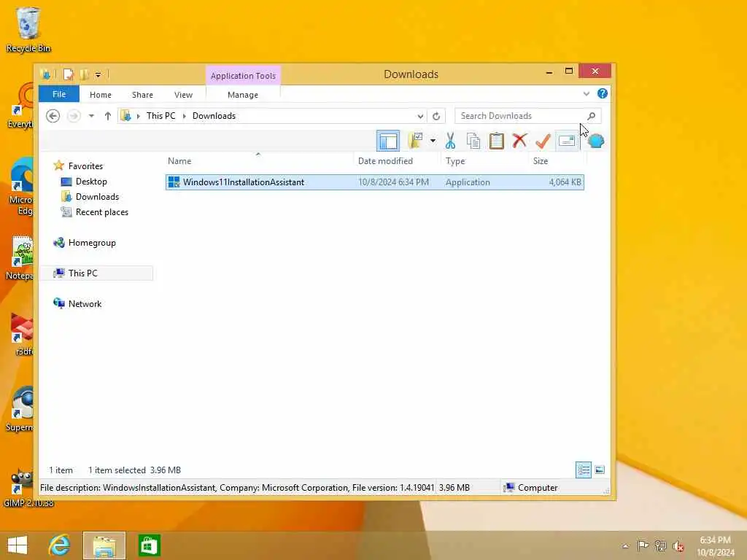
Task: Select Homegroup in the navigation pane
Action: tap(92, 242)
